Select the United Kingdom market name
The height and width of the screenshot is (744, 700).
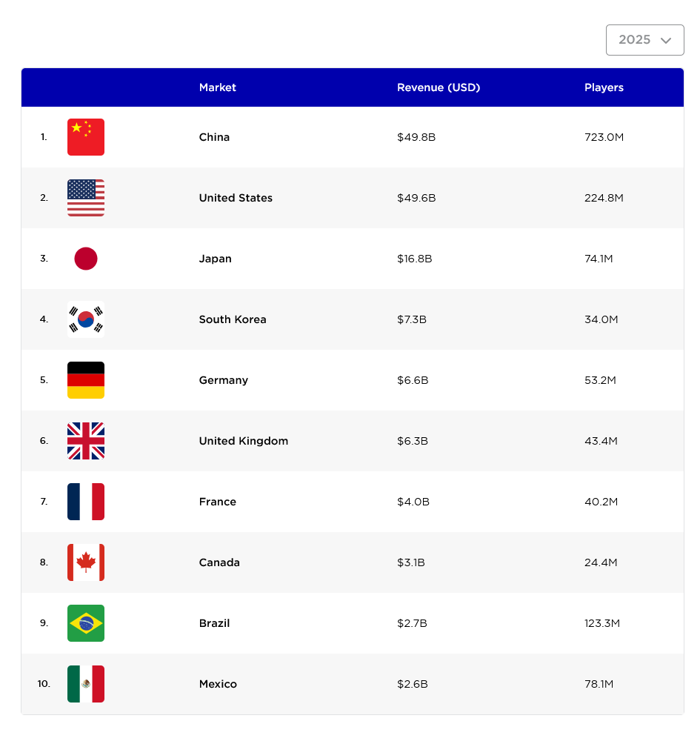coord(243,441)
